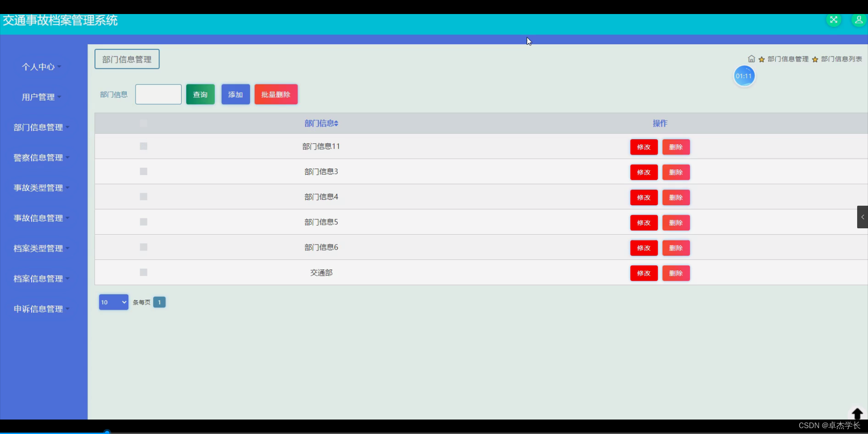Click the blue 01:11 timer bubble

click(x=744, y=76)
